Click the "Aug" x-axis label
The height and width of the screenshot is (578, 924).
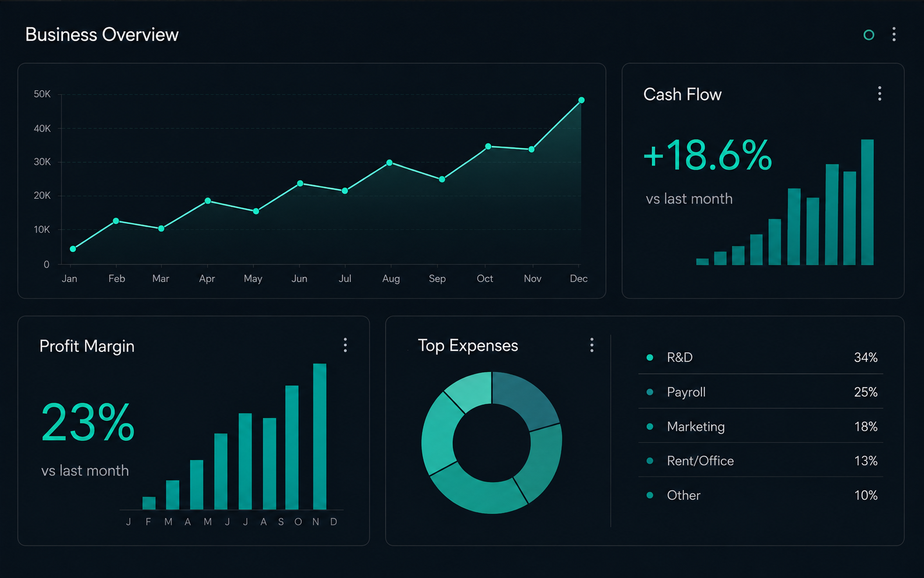pyautogui.click(x=391, y=279)
